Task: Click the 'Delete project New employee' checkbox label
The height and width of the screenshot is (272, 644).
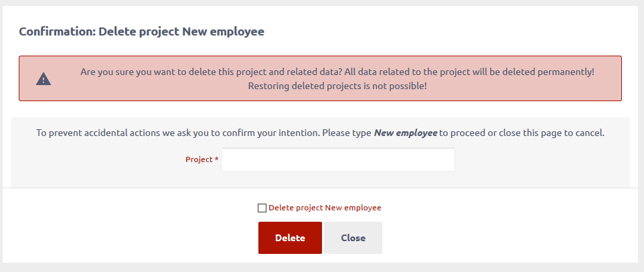Action: (325, 208)
